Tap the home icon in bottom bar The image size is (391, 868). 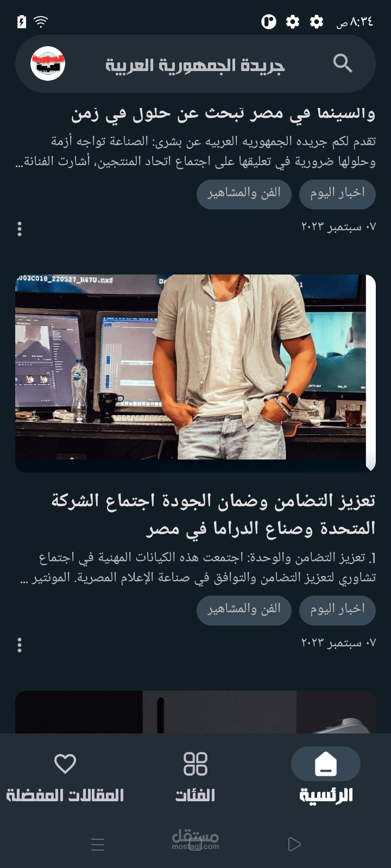tap(326, 764)
